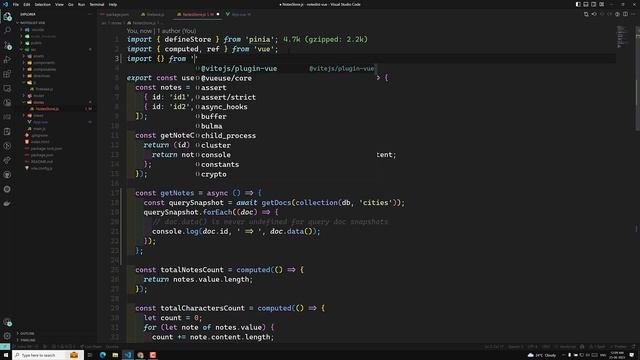Open the Go menu
The height and width of the screenshot is (360, 640).
click(71, 4)
